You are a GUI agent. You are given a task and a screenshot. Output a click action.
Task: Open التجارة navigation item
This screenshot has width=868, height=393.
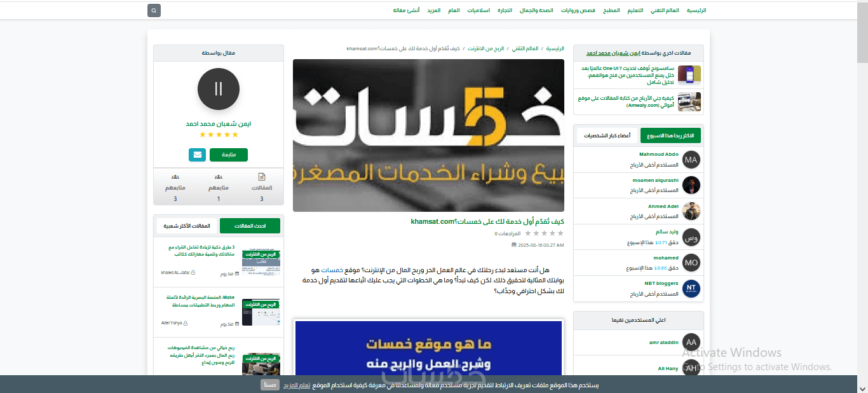click(x=505, y=10)
